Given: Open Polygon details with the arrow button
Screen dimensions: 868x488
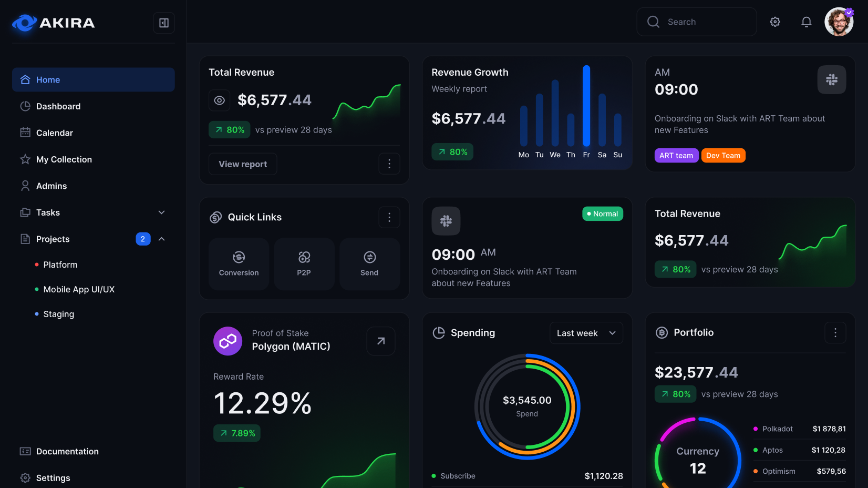Looking at the screenshot, I should [x=381, y=341].
